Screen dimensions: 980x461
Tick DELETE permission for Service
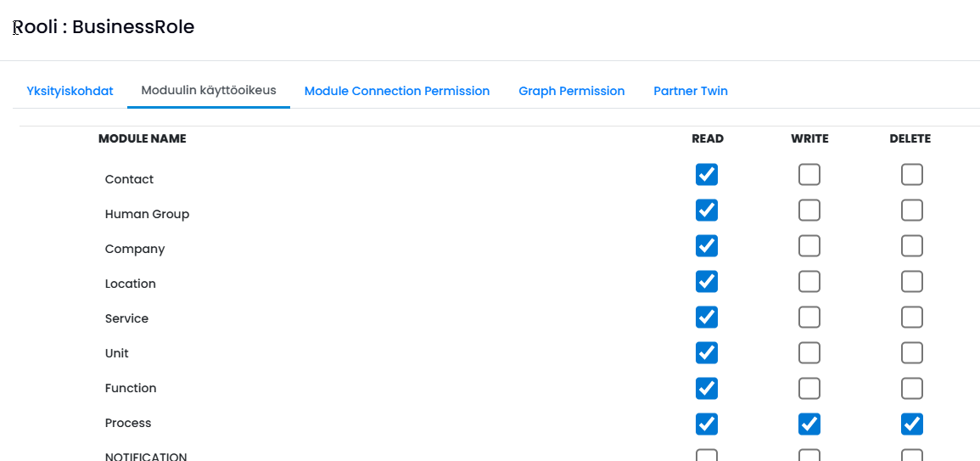(912, 318)
